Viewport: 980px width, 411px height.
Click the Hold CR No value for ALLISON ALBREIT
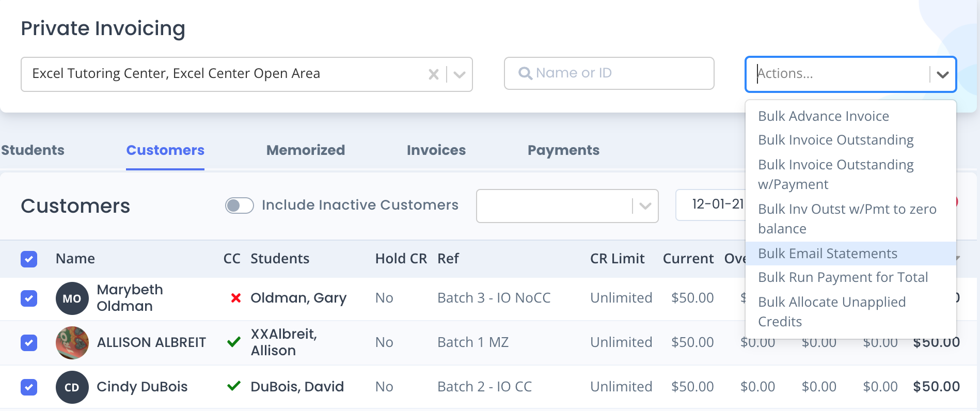[x=384, y=342]
